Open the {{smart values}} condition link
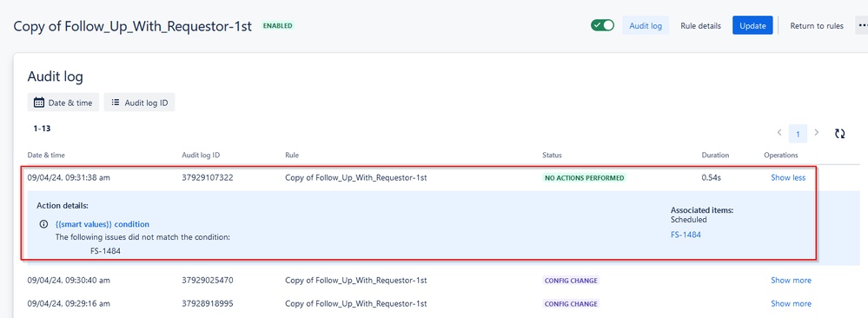The width and height of the screenshot is (868, 318). tap(103, 224)
